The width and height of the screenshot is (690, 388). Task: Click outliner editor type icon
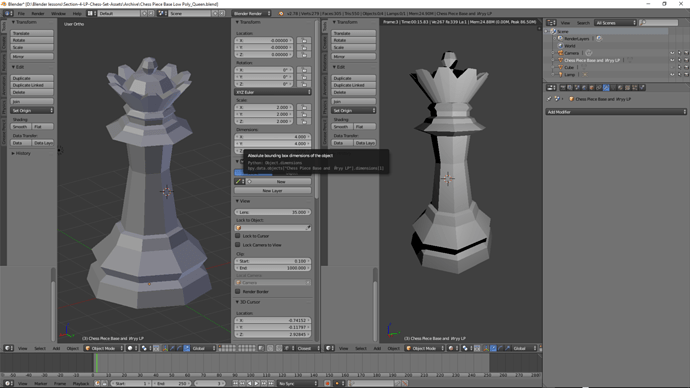[551, 23]
